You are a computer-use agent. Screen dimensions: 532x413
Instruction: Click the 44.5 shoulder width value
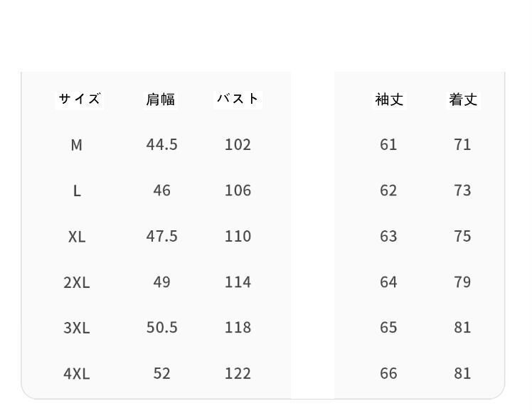point(161,144)
